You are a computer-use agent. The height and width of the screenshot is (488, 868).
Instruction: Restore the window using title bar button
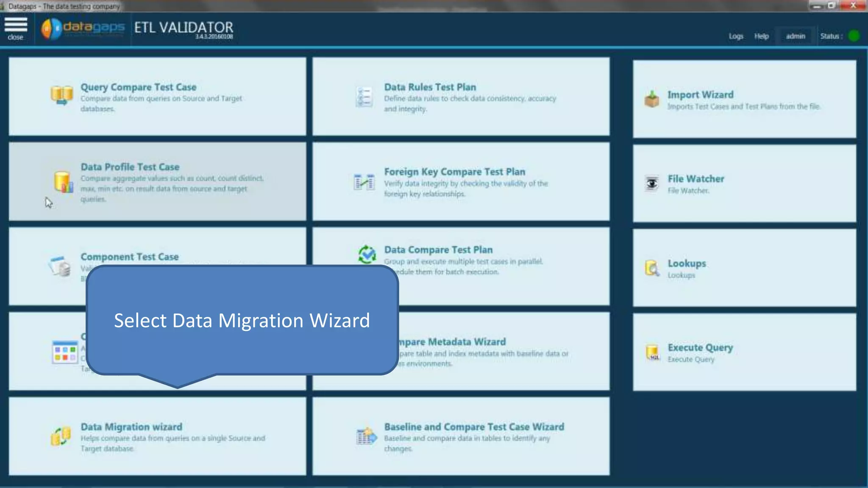point(832,6)
